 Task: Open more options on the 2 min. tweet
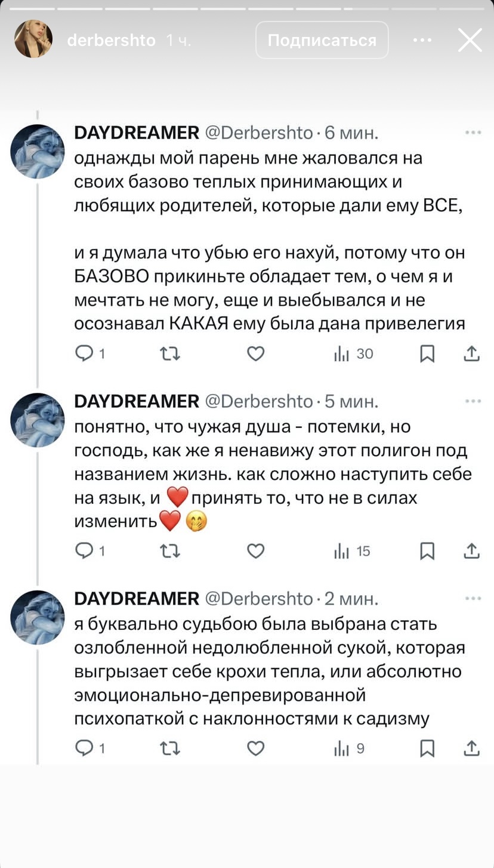[x=473, y=598]
